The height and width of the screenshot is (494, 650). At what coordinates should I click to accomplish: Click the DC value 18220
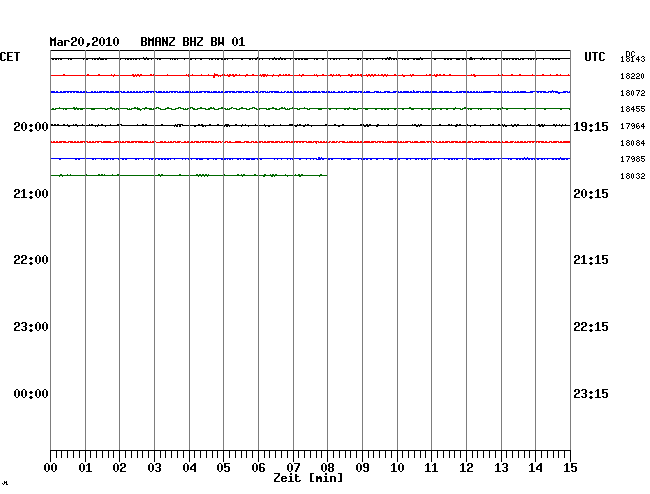[633, 76]
